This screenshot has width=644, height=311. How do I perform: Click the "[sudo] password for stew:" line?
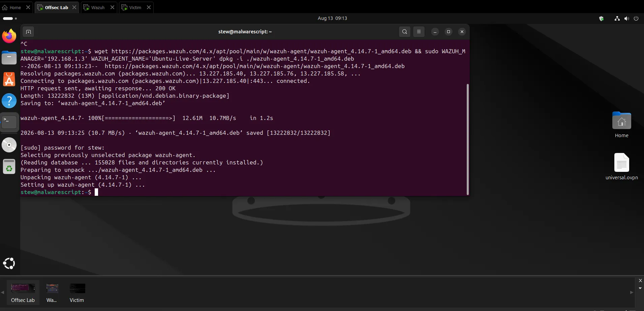[63, 148]
